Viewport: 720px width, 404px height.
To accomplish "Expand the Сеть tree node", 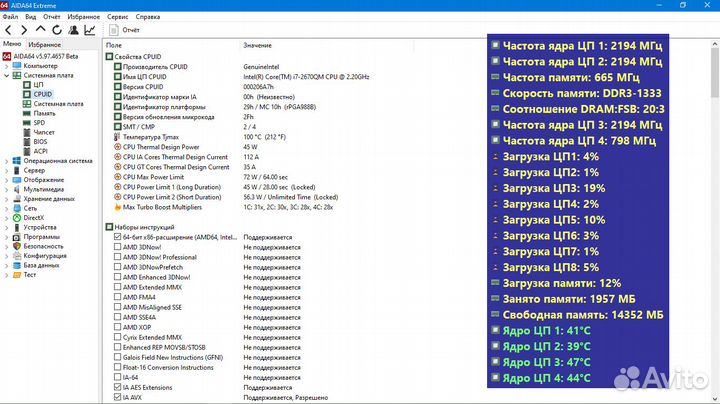I will click(x=6, y=208).
